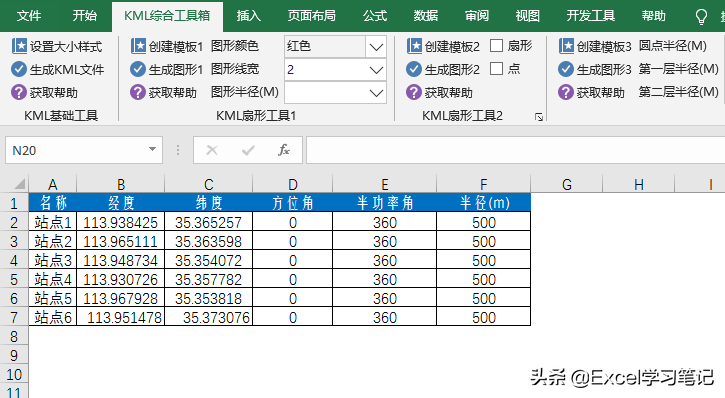
Task: Click 创建模板3 template icon
Action: 566,46
